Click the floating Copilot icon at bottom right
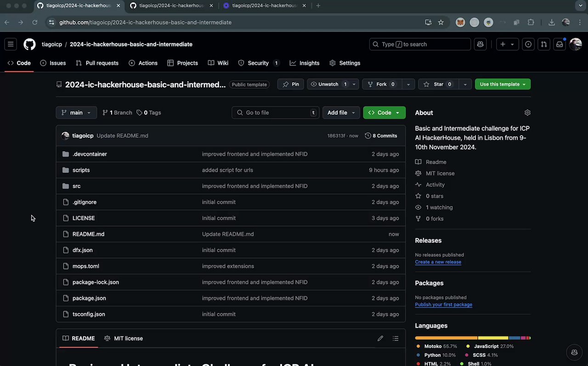The image size is (588, 366). coord(574,352)
